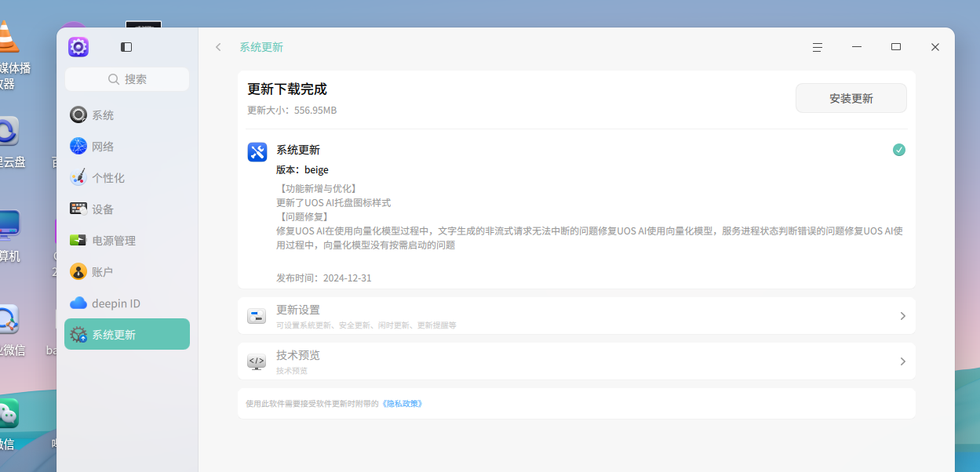This screenshot has height=472, width=980.
Task: Click the 系统更新 breadcrumb title
Action: 261,47
